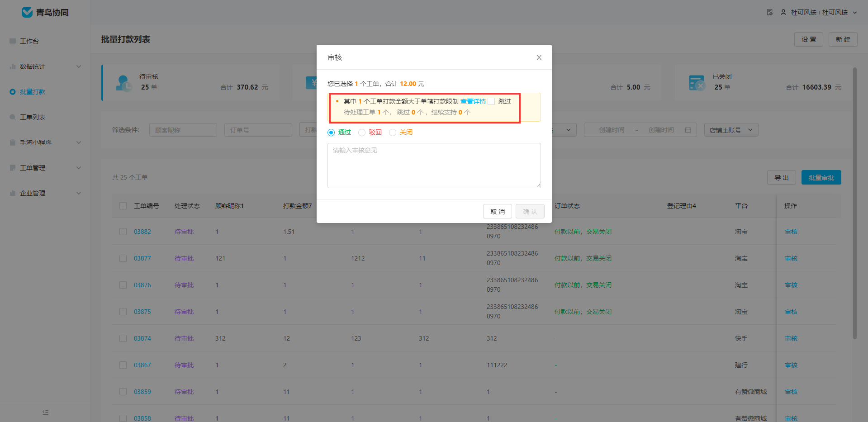Check the 跳过 checkbox

point(491,101)
